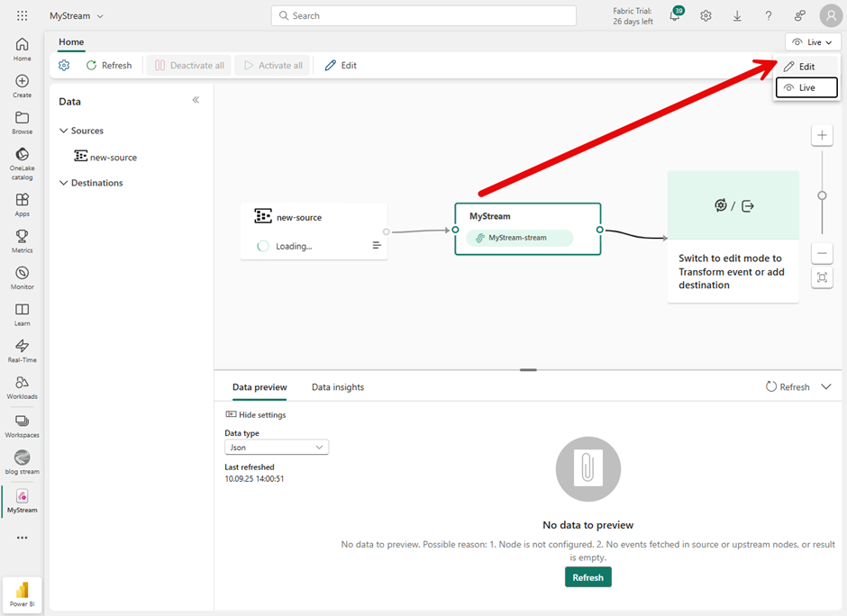Click the canvas zoom slider handle
Image resolution: width=847 pixels, height=616 pixels.
822,195
